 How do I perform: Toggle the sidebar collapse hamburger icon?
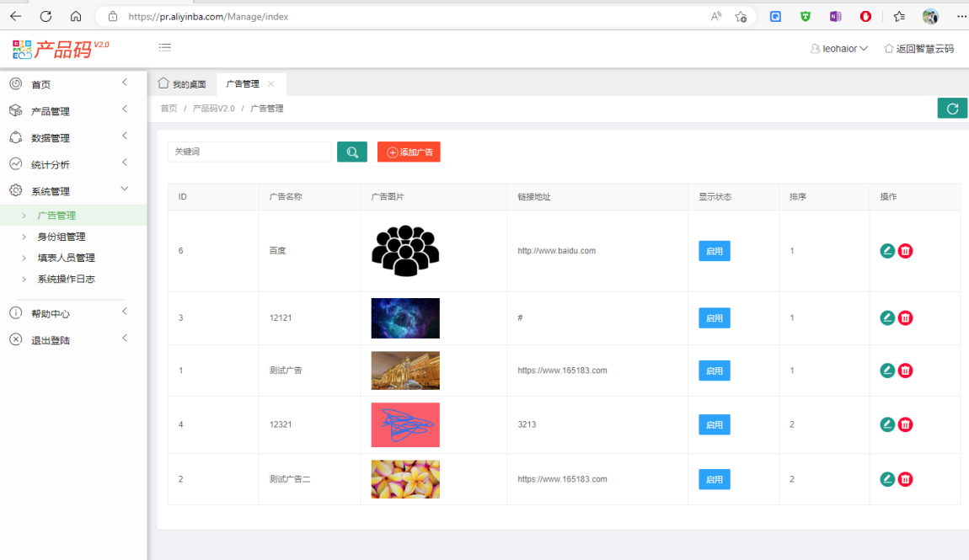[165, 47]
